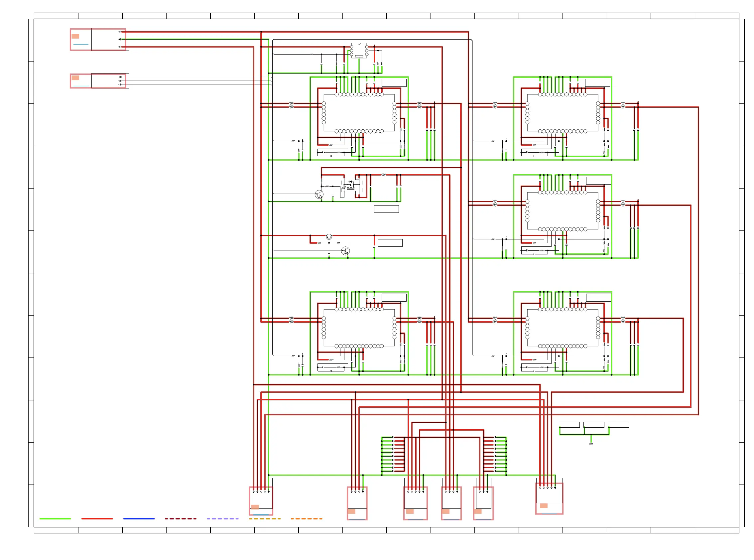This screenshot has height=560, width=754.
Task: Select the dark red dashed legend line
Action: [181, 519]
